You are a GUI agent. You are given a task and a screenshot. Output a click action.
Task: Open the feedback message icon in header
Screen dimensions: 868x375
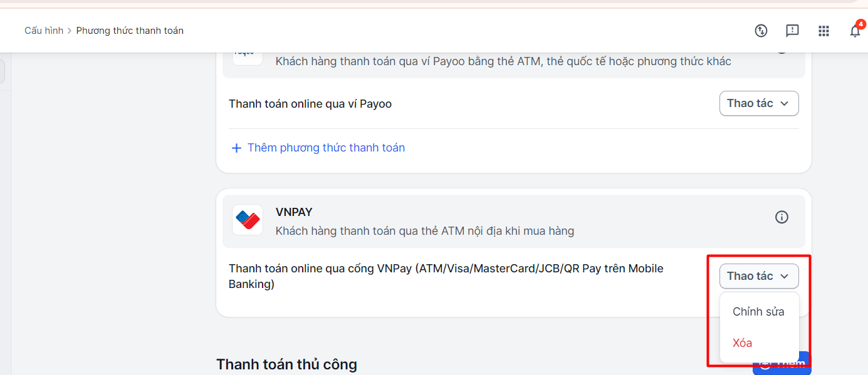(x=792, y=31)
